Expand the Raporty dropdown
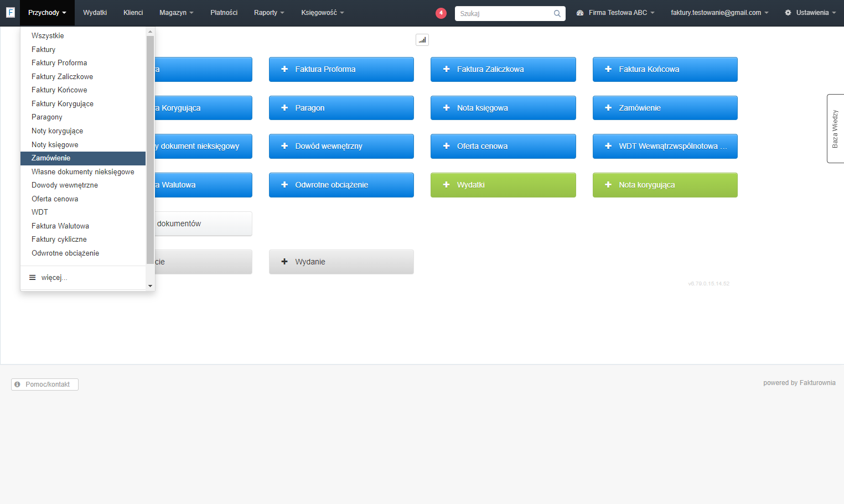Screen dimensions: 844x504 click(269, 13)
